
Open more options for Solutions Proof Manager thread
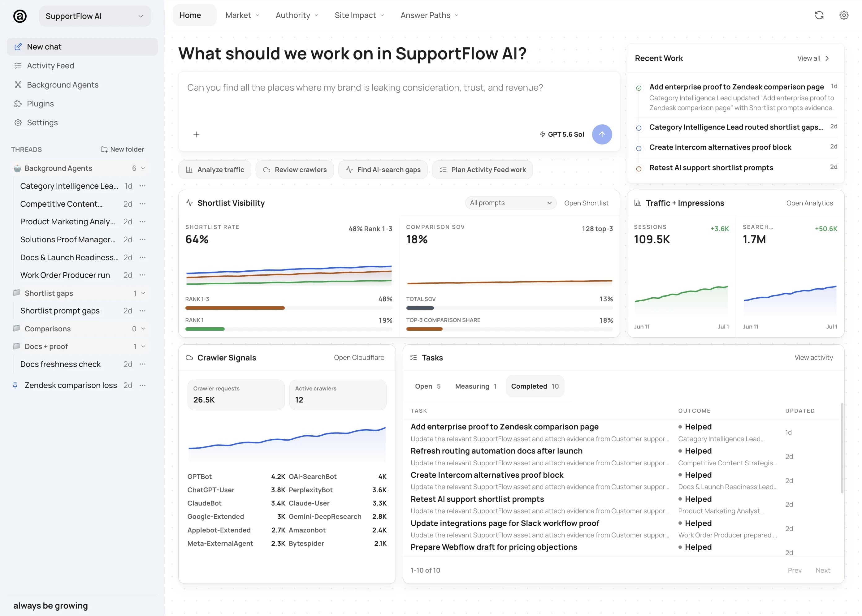pos(143,239)
